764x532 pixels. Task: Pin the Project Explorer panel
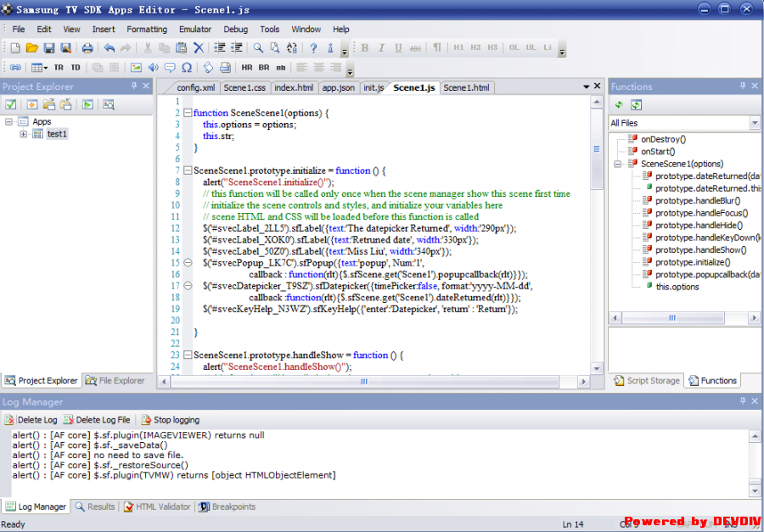(134, 86)
